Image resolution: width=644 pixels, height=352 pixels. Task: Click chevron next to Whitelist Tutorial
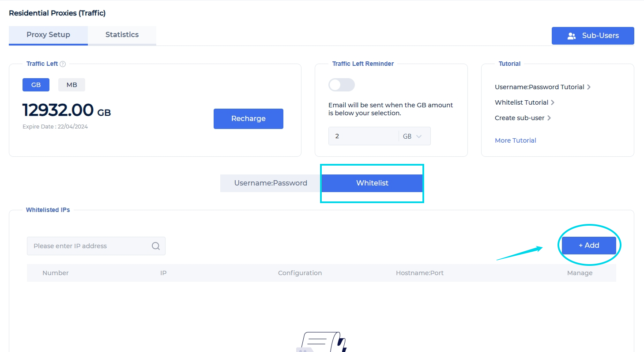point(553,102)
